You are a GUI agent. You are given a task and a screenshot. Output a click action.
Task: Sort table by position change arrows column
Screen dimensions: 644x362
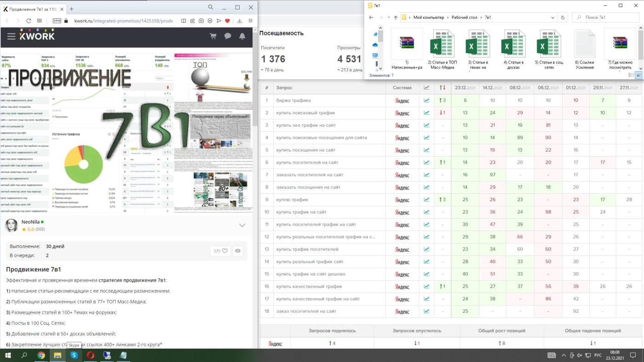click(x=443, y=88)
